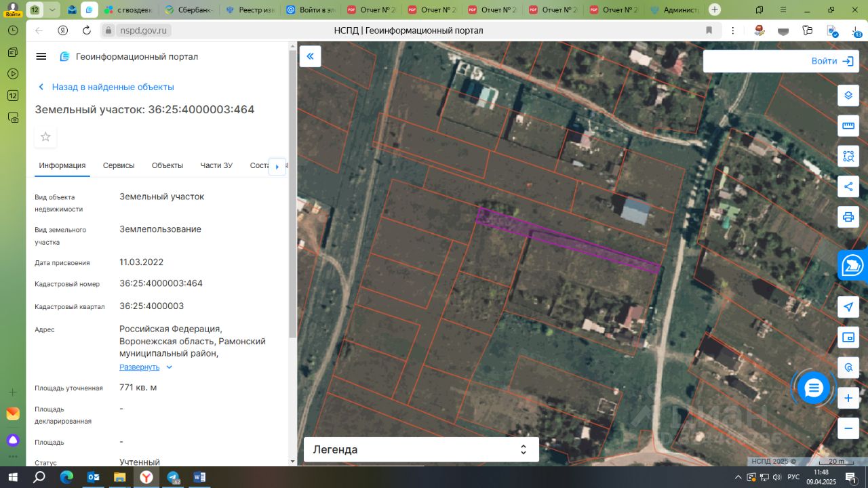Open the map layers panel
Viewport: 868px width, 488px height.
click(848, 96)
